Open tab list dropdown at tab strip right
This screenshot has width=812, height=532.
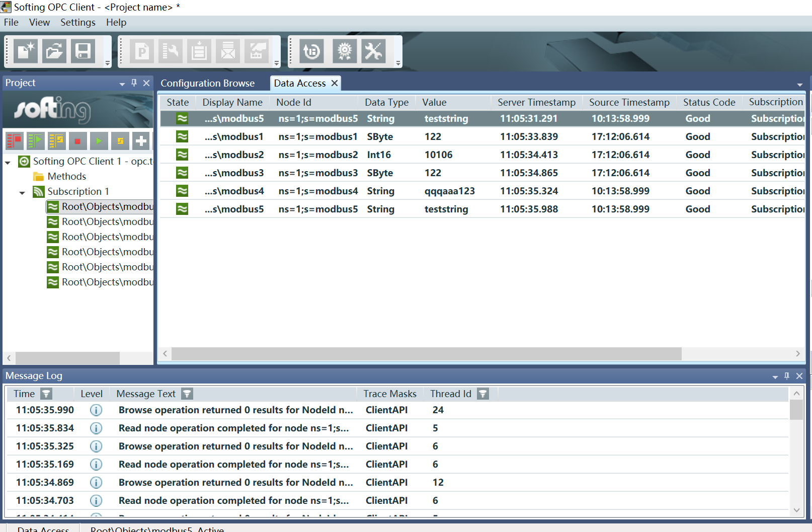pyautogui.click(x=800, y=85)
